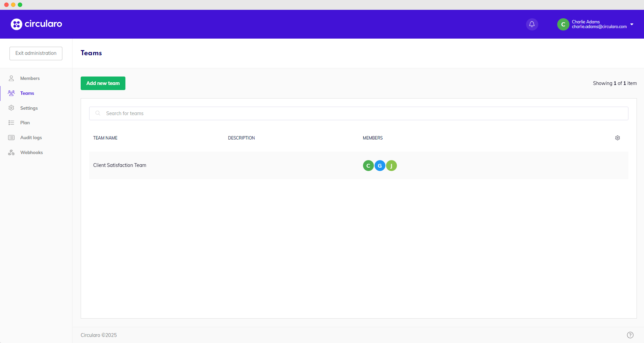Click the J member avatar
This screenshot has height=343, width=644.
[391, 166]
